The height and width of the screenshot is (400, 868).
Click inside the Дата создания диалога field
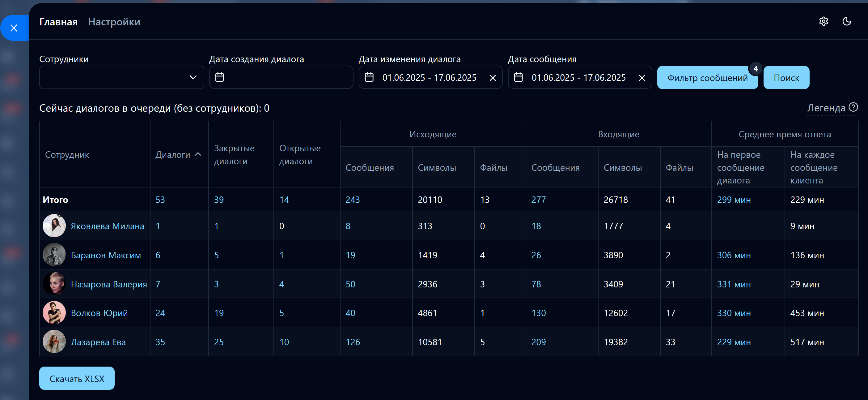click(286, 77)
